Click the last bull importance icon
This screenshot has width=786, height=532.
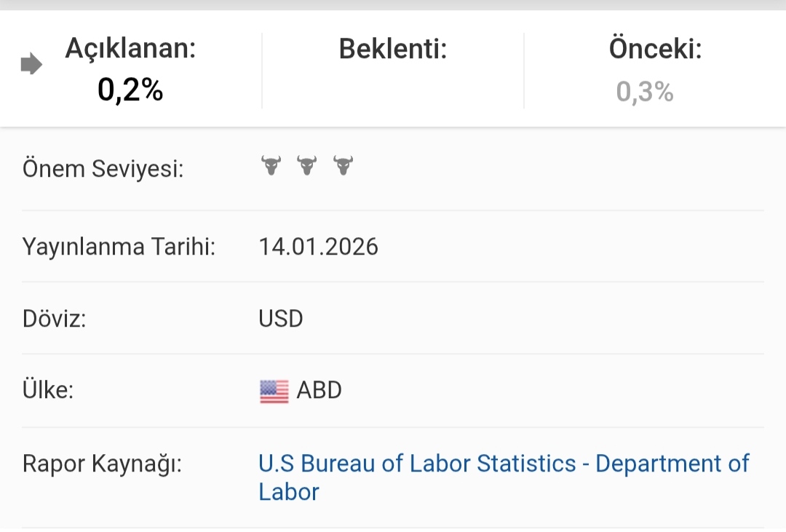[x=343, y=165]
